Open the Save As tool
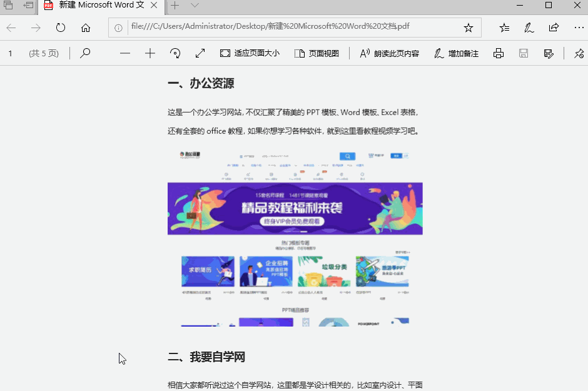 tap(549, 53)
